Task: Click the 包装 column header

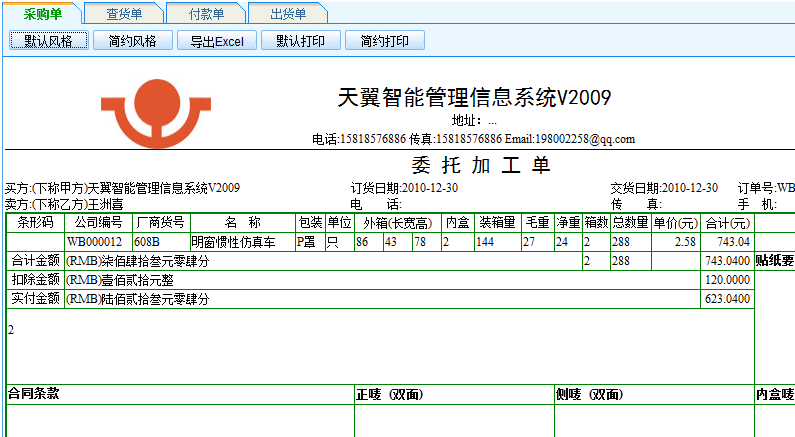Action: pyautogui.click(x=310, y=223)
